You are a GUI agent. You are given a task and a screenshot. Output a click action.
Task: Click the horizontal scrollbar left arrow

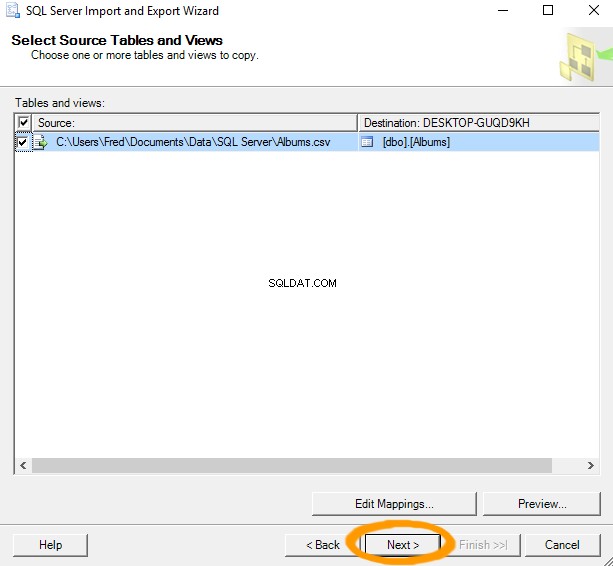pos(23,465)
